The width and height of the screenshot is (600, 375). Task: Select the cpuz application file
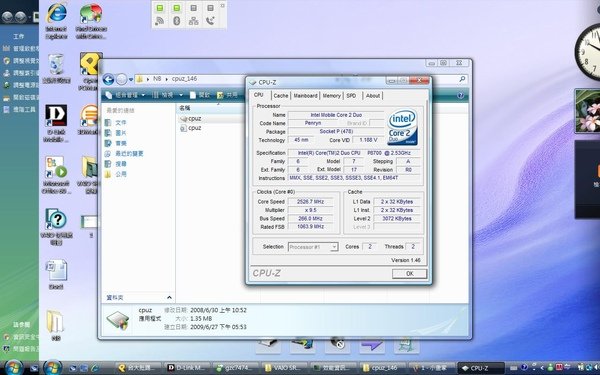[x=191, y=119]
